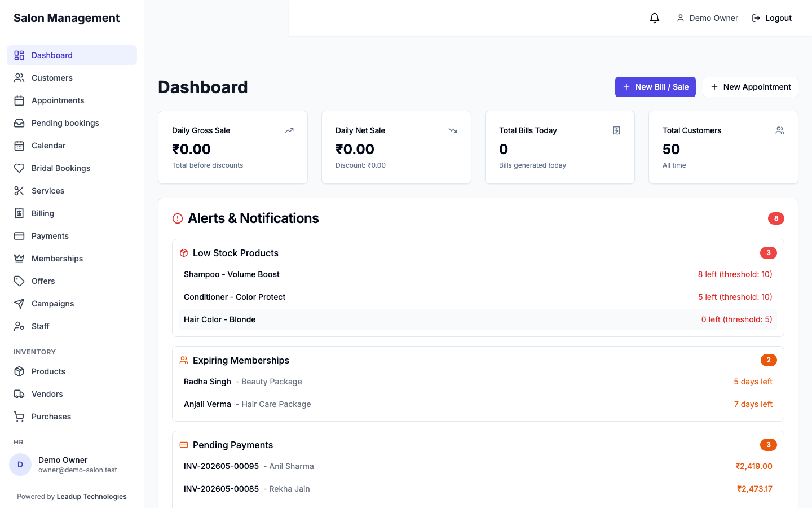Open the notifications bell icon
This screenshot has width=812, height=508.
(654, 18)
